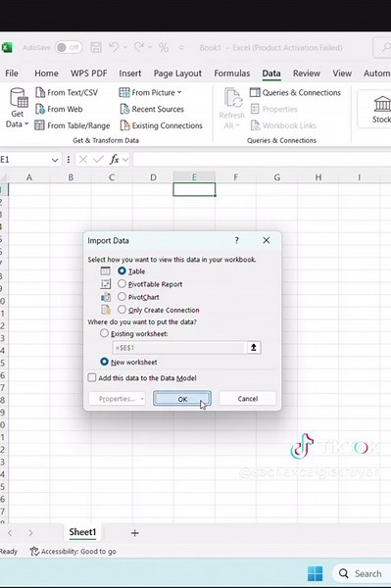The image size is (391, 588).
Task: Choose New worksheet radio button
Action: [104, 362]
